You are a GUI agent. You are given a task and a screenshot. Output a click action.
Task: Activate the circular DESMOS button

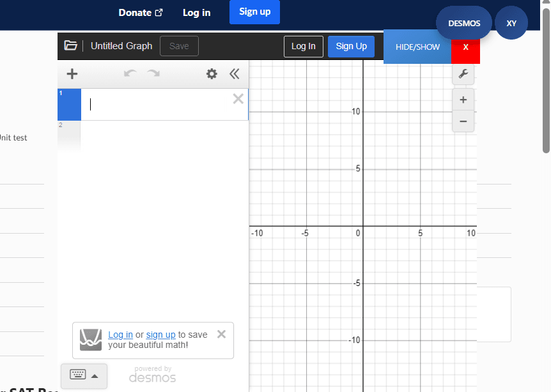[463, 23]
